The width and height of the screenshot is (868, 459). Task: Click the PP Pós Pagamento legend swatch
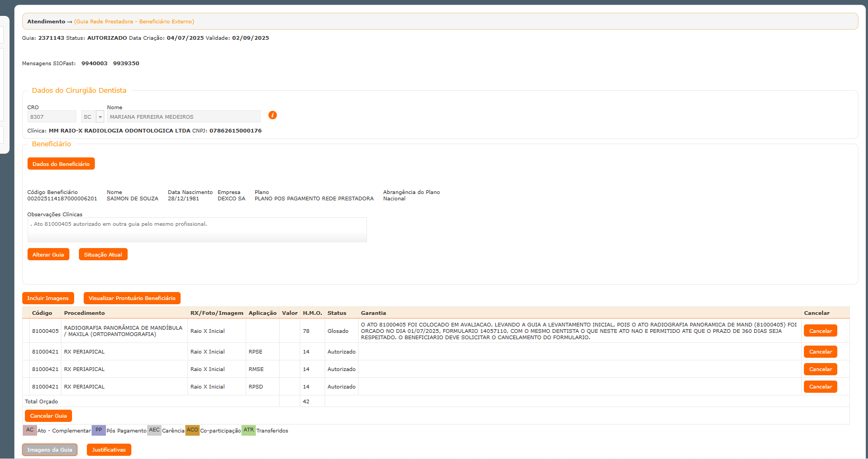(x=99, y=430)
